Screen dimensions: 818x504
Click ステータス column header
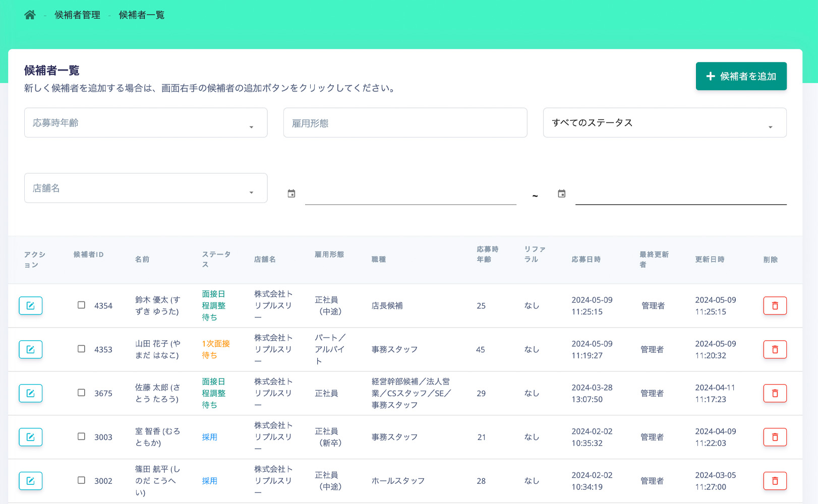tap(216, 259)
